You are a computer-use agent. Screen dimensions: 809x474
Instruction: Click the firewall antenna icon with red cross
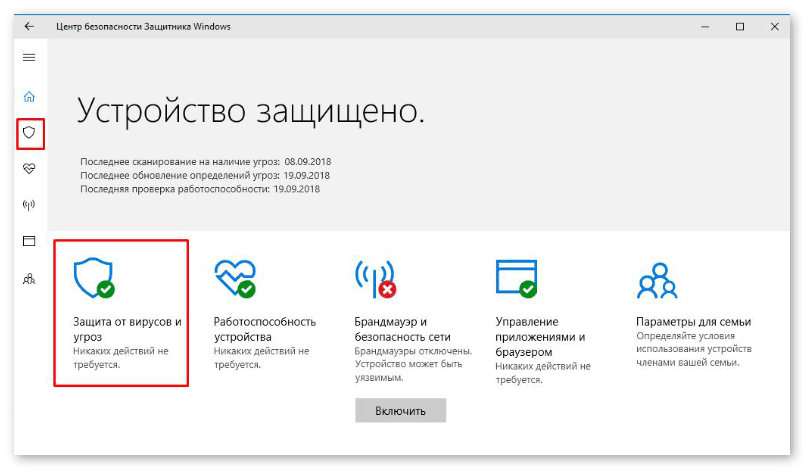point(376,279)
